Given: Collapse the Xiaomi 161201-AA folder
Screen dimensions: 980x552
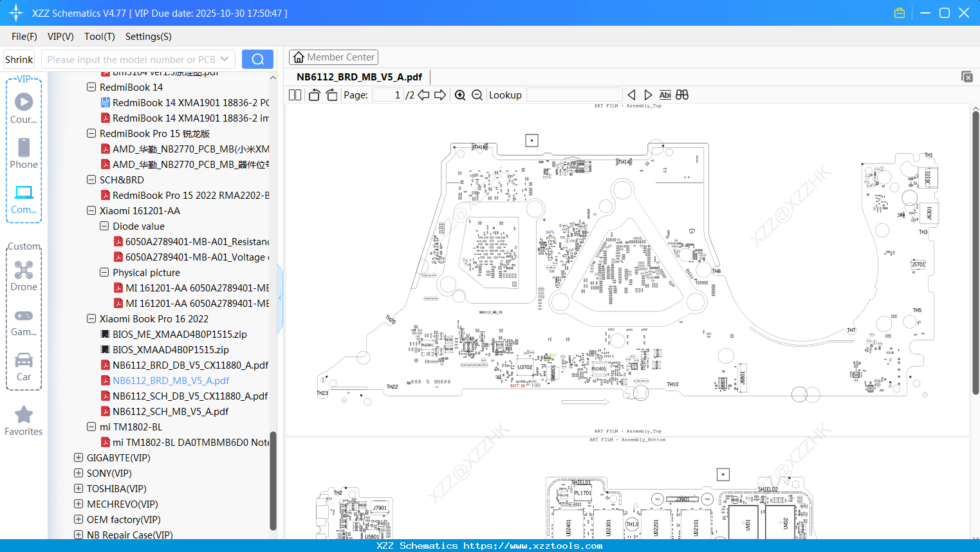Looking at the screenshot, I should click(91, 210).
